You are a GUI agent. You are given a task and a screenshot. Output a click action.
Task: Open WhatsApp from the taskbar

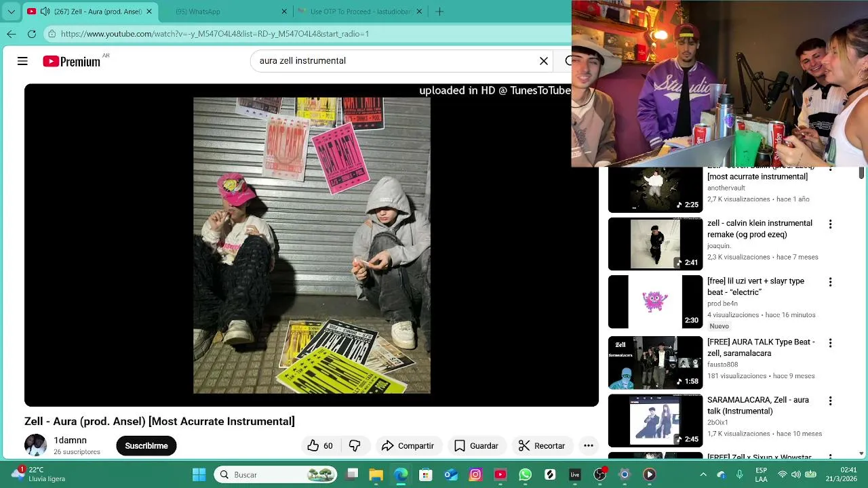click(525, 474)
